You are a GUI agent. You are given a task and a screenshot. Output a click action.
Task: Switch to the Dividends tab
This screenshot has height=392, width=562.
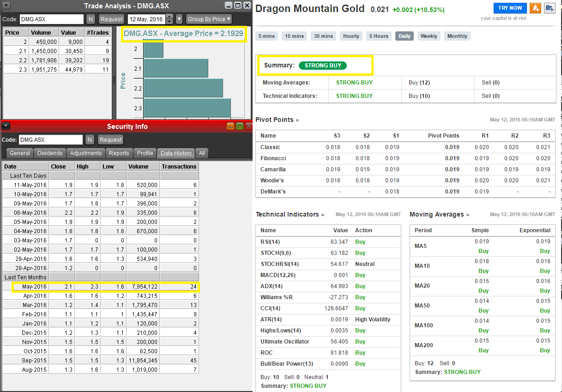pyautogui.click(x=50, y=153)
